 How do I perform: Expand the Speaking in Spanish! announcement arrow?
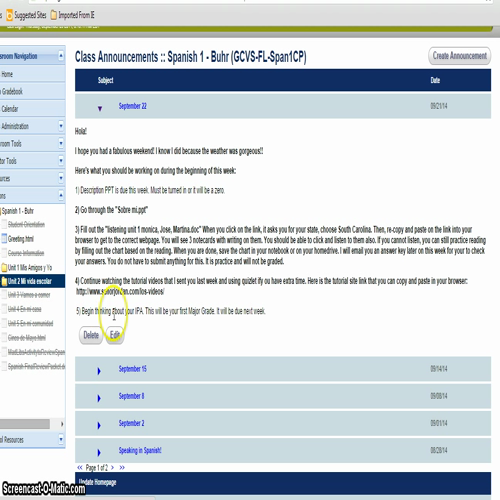[99, 452]
